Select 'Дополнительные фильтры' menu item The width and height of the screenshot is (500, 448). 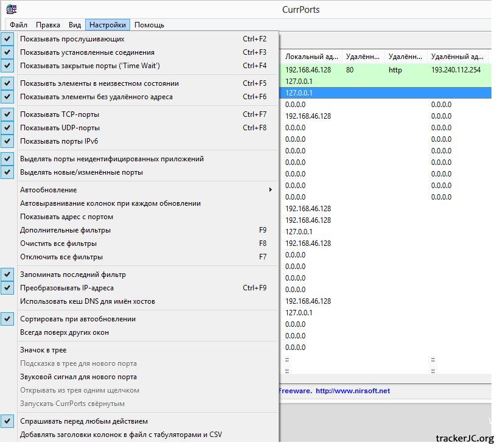click(65, 230)
